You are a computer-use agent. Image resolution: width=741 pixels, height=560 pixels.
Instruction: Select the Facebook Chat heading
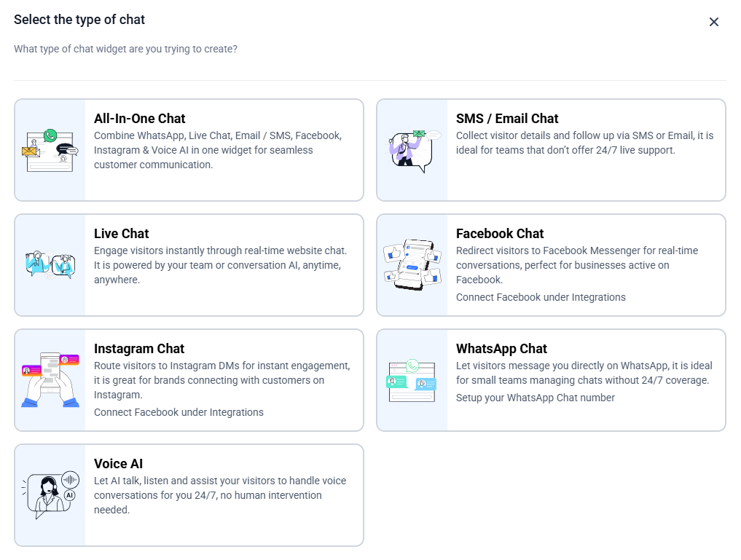point(500,234)
